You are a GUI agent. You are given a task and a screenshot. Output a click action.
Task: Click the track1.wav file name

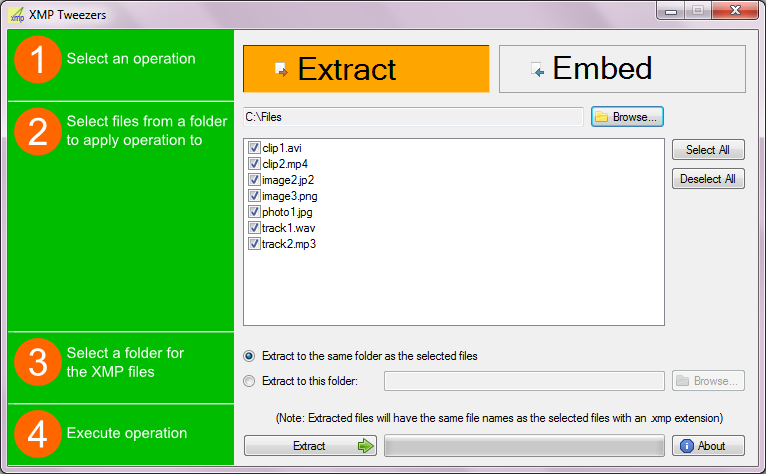[289, 228]
